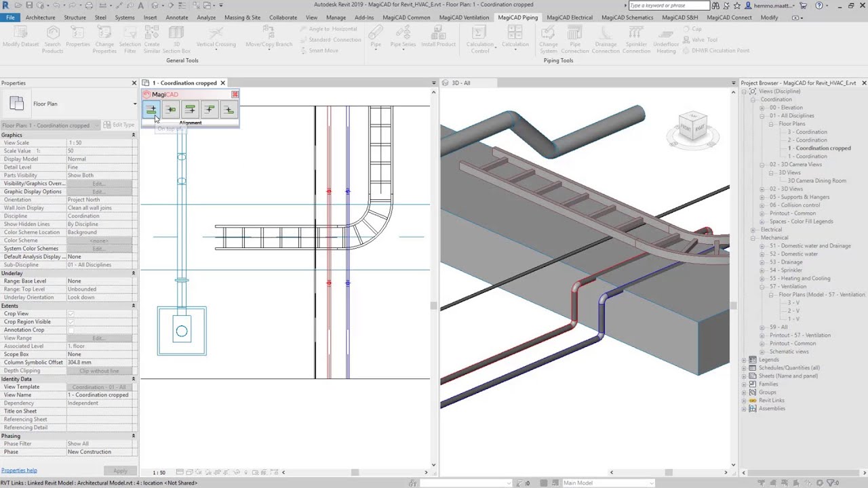
Task: Enable the Annotation Crop checkbox
Action: click(71, 330)
